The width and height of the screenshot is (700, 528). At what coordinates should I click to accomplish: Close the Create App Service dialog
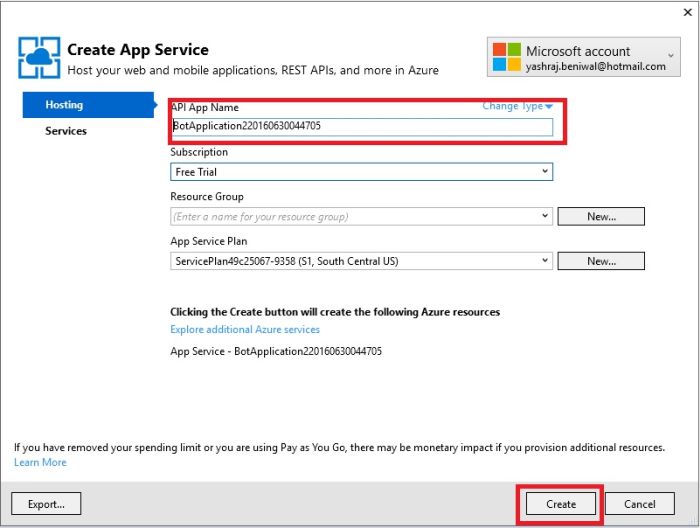tap(688, 12)
